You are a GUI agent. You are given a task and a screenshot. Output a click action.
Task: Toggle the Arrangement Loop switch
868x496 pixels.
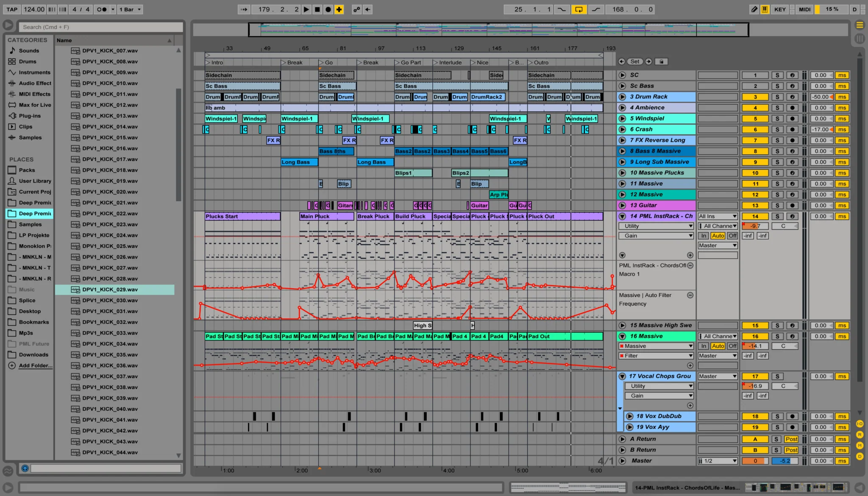(x=579, y=9)
